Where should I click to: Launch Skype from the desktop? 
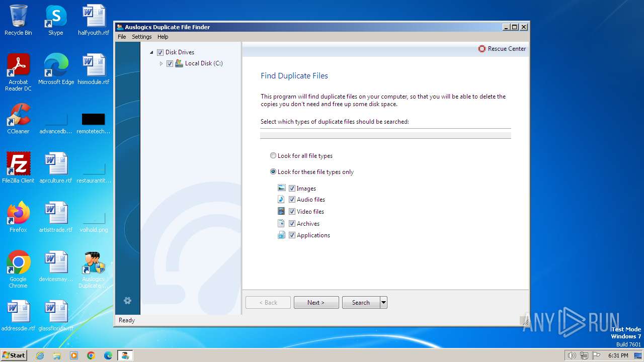[x=56, y=20]
